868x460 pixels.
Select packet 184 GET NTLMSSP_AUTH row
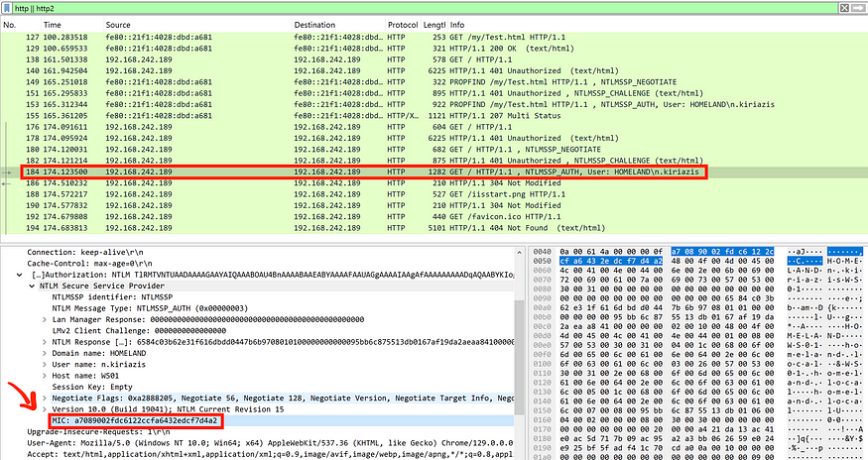434,172
